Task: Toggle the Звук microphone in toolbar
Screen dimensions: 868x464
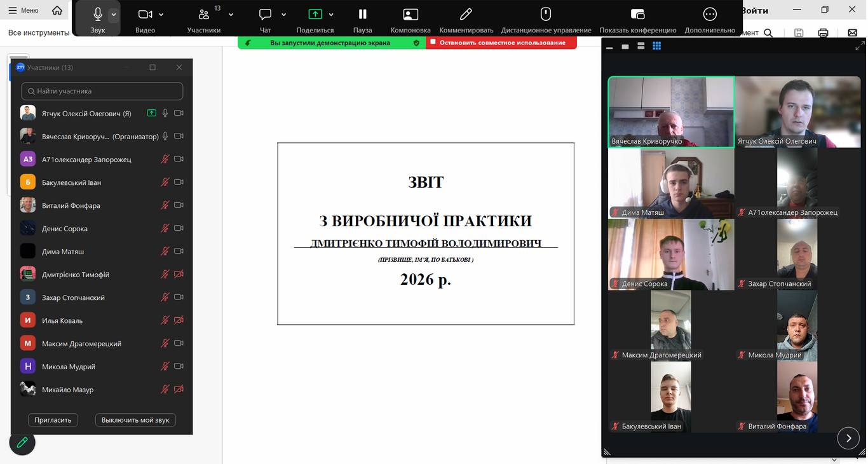Action: click(97, 15)
